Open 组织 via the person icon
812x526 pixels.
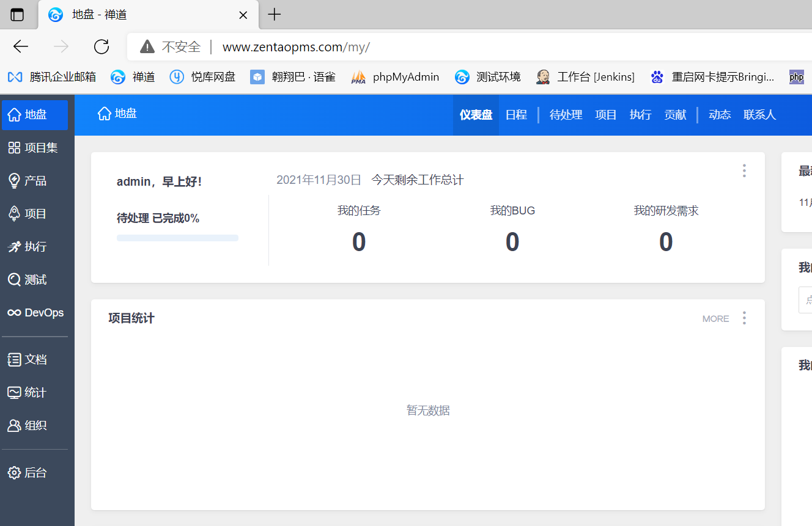click(14, 426)
